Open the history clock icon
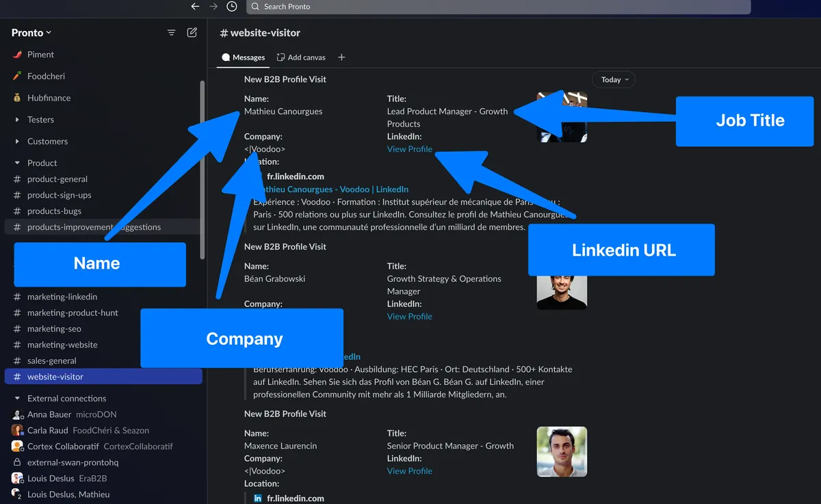 pos(232,6)
